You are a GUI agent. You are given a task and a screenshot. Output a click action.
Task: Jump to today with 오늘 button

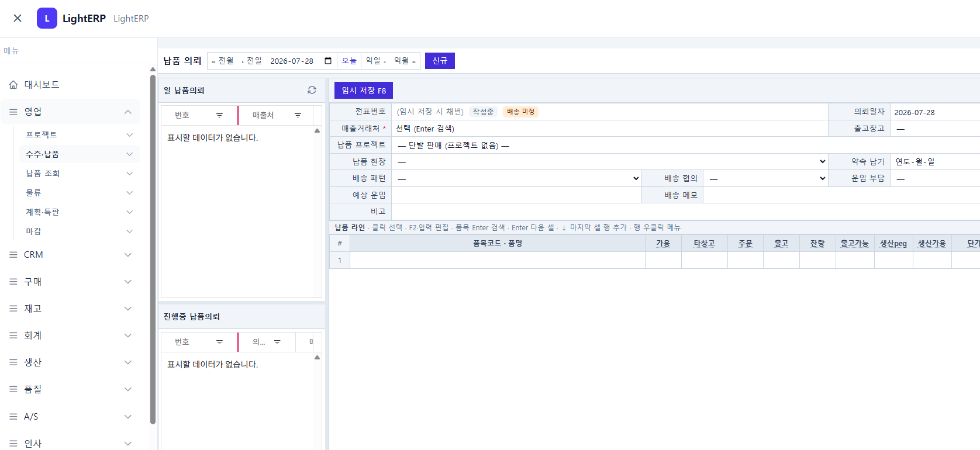pyautogui.click(x=349, y=61)
